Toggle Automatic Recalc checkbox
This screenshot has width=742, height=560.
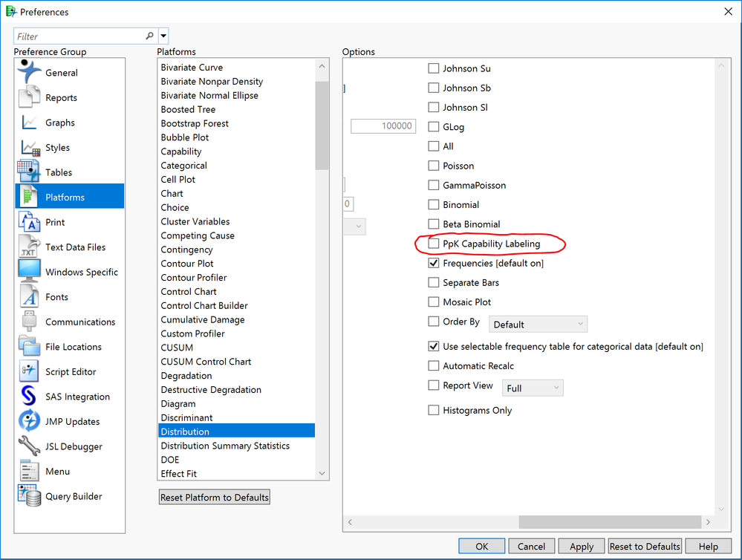434,365
